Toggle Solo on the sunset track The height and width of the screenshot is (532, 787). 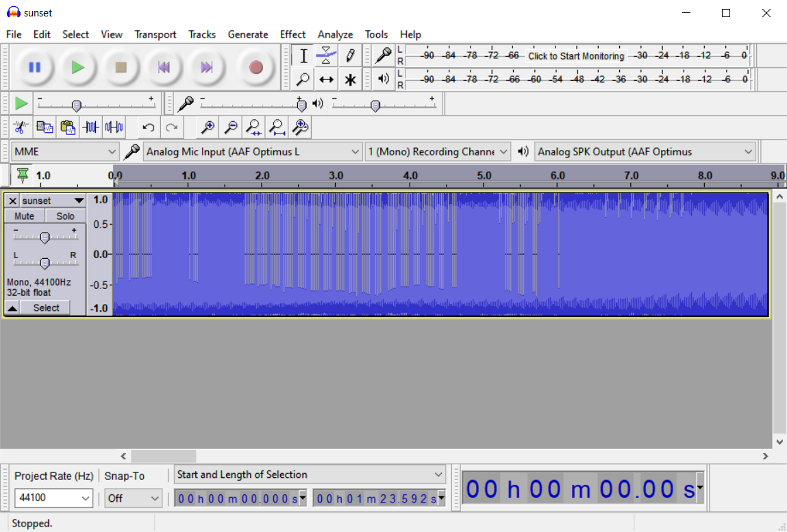click(65, 216)
